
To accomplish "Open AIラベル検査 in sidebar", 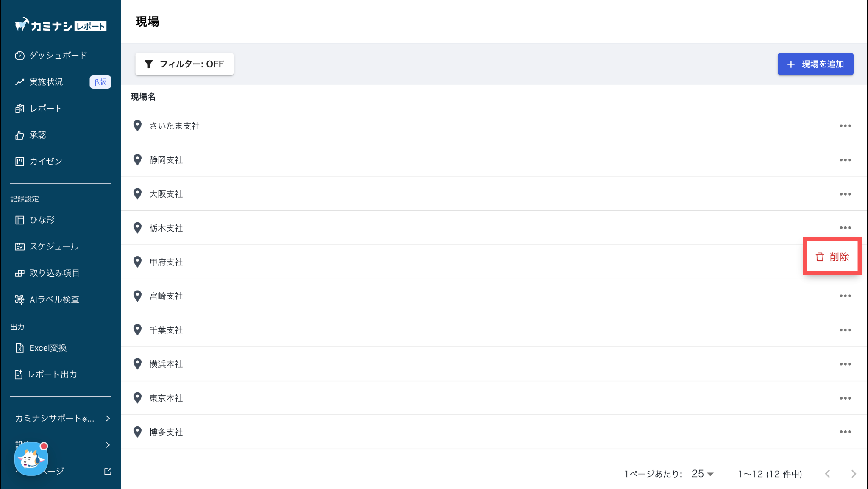I will click(54, 299).
